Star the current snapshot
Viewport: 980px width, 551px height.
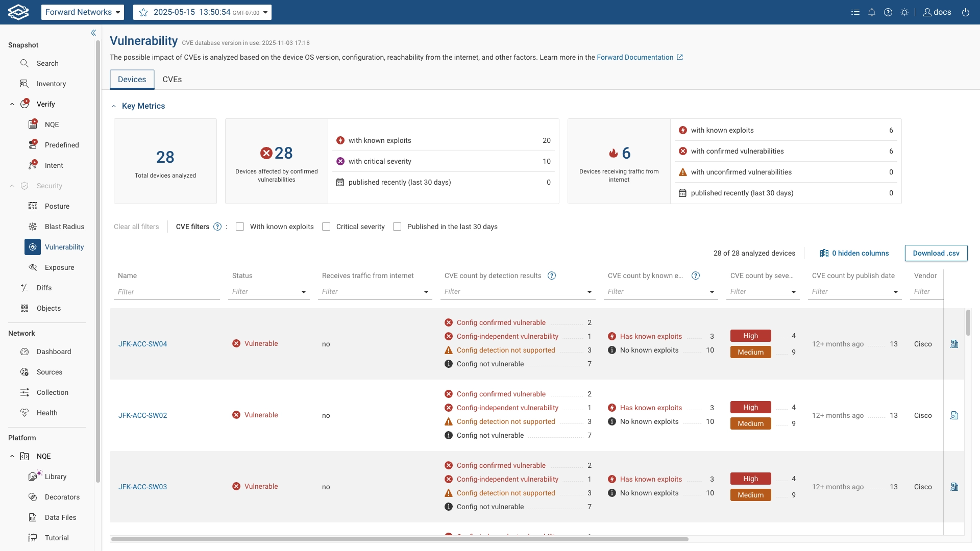pyautogui.click(x=143, y=12)
